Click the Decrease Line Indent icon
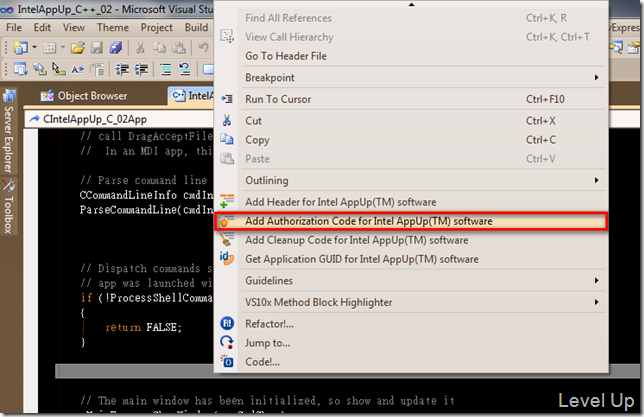 (x=122, y=69)
